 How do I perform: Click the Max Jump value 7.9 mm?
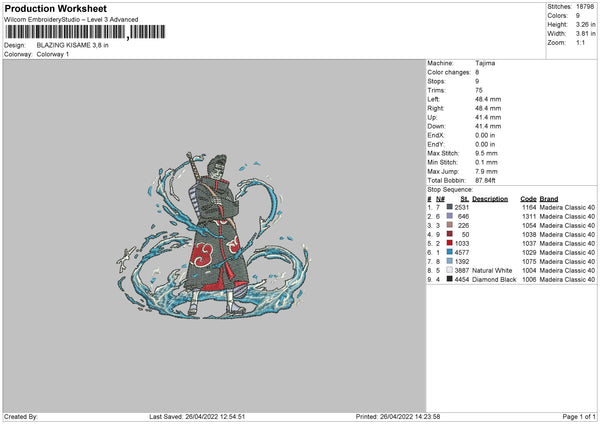coord(486,171)
